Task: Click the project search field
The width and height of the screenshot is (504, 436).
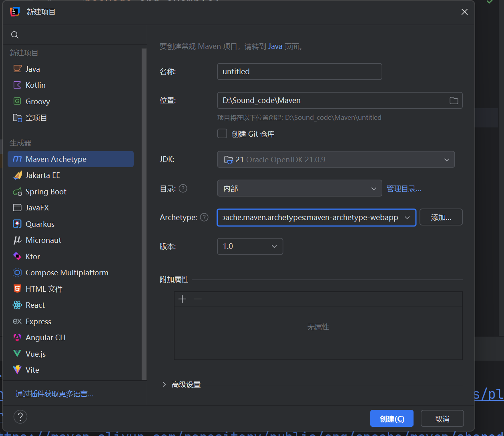Action: (x=75, y=35)
